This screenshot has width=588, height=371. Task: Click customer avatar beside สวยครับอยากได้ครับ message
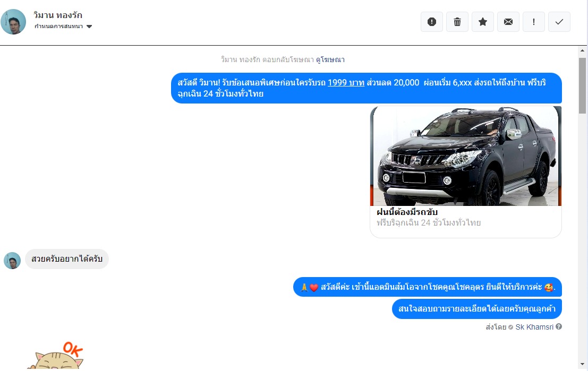12,261
